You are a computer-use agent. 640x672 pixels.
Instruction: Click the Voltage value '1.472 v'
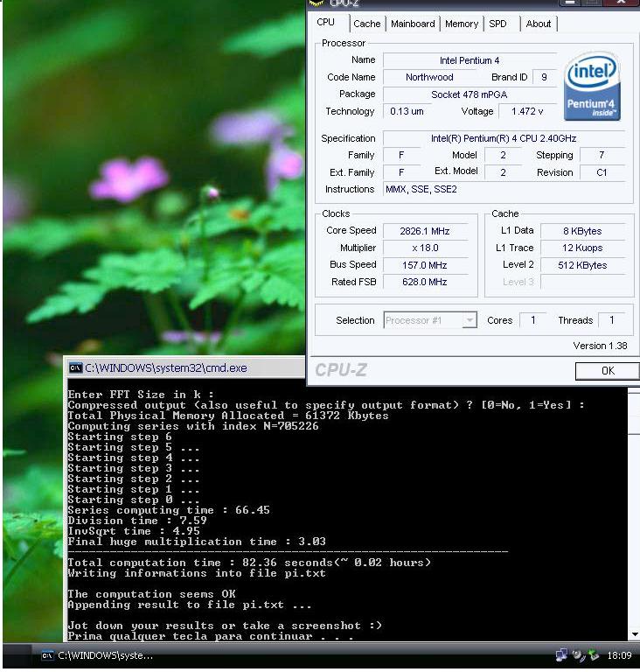[527, 111]
